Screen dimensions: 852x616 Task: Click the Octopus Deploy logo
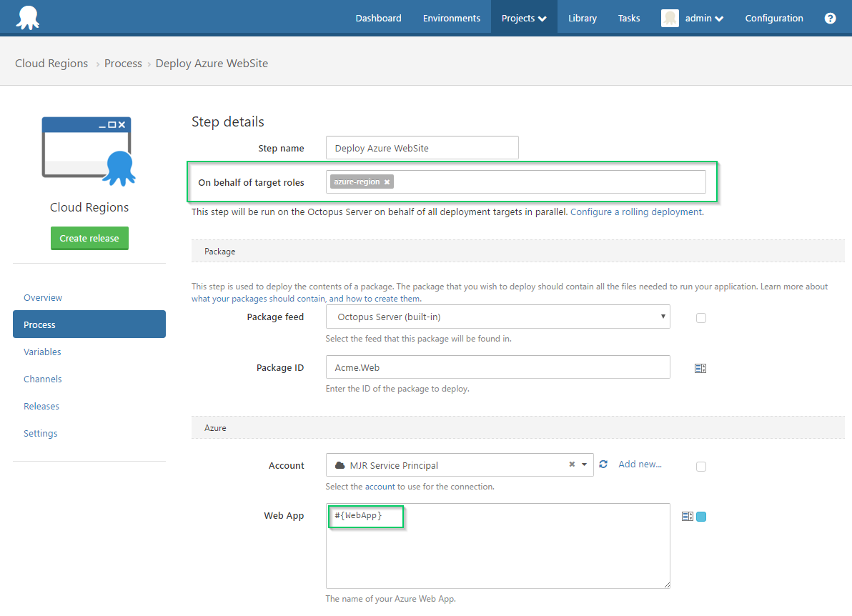[x=29, y=16]
